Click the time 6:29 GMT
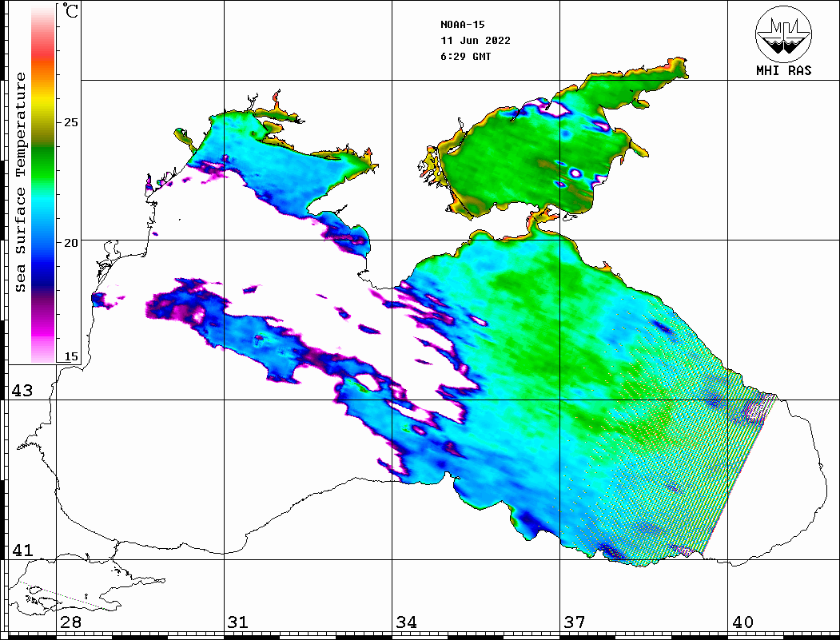Image resolution: width=840 pixels, height=640 pixels. (x=465, y=56)
